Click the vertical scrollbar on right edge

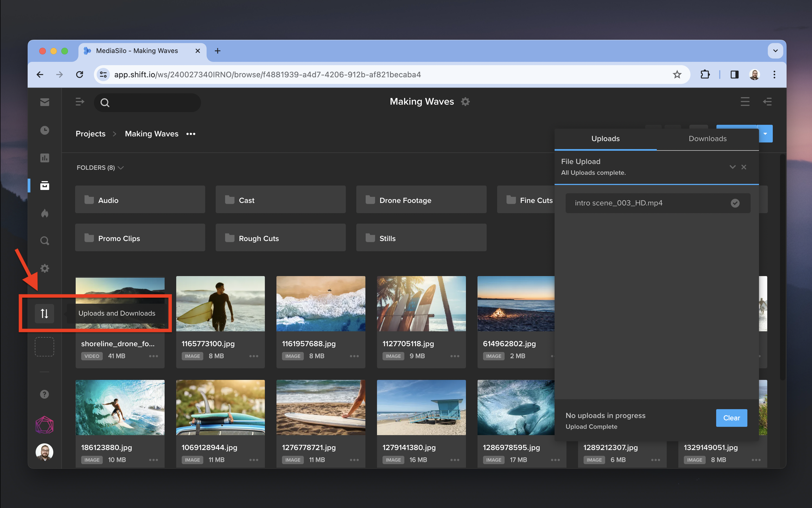coord(782,267)
